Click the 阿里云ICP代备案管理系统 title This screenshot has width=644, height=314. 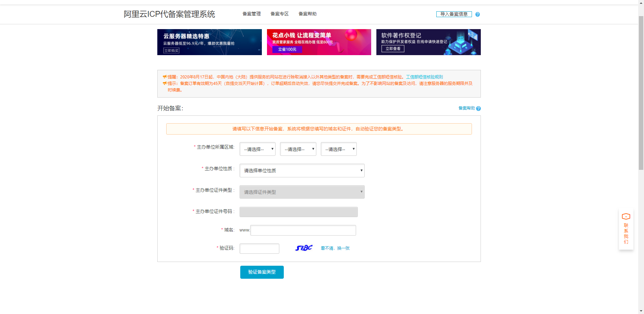(169, 14)
